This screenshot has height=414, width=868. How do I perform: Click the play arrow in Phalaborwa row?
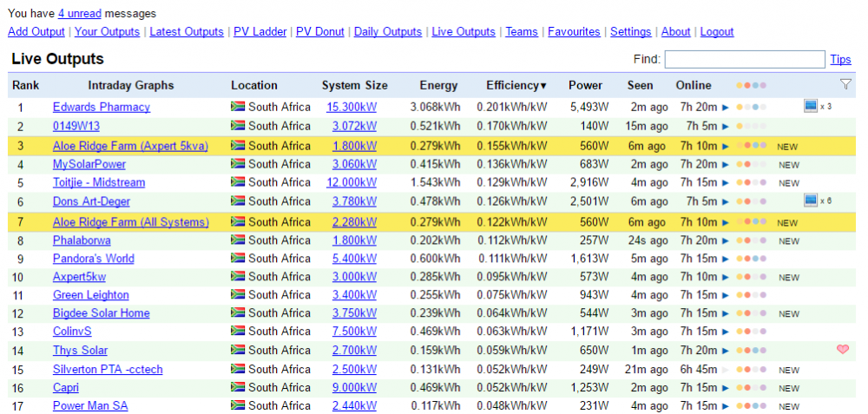[x=726, y=240]
